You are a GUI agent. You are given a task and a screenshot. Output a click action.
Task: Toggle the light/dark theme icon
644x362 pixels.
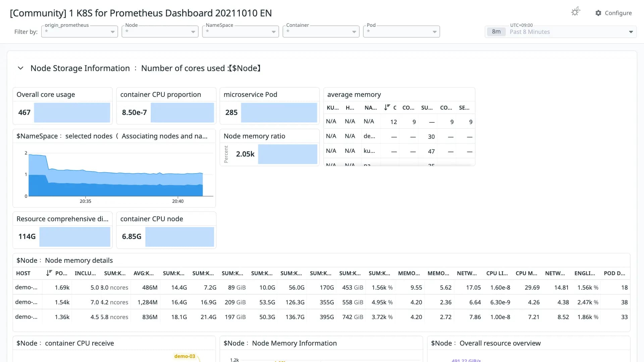(576, 12)
